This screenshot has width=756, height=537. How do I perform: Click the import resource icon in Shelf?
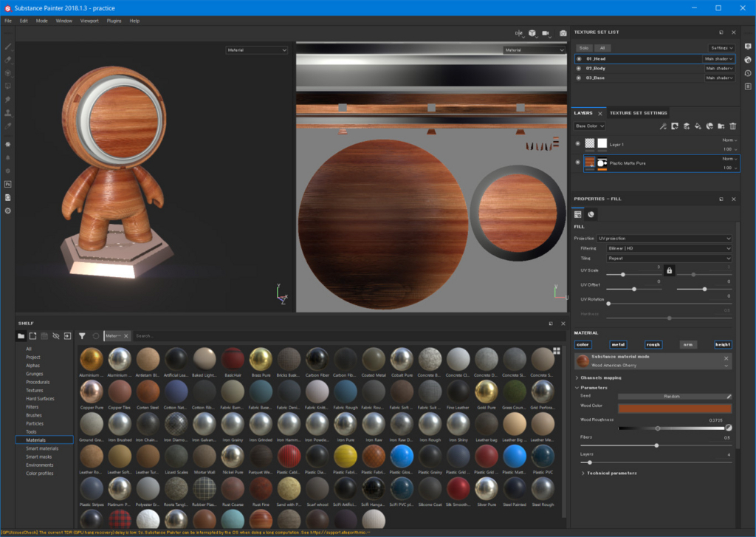[x=67, y=336]
